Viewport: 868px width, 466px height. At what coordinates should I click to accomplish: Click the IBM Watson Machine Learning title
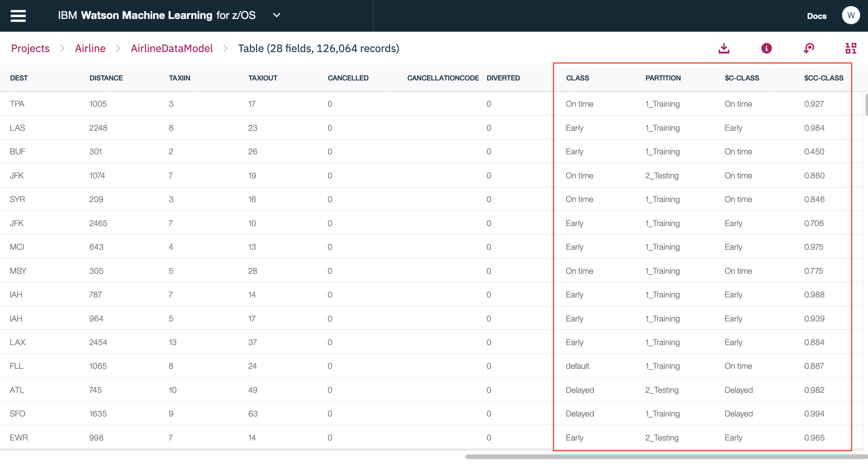pyautogui.click(x=157, y=15)
